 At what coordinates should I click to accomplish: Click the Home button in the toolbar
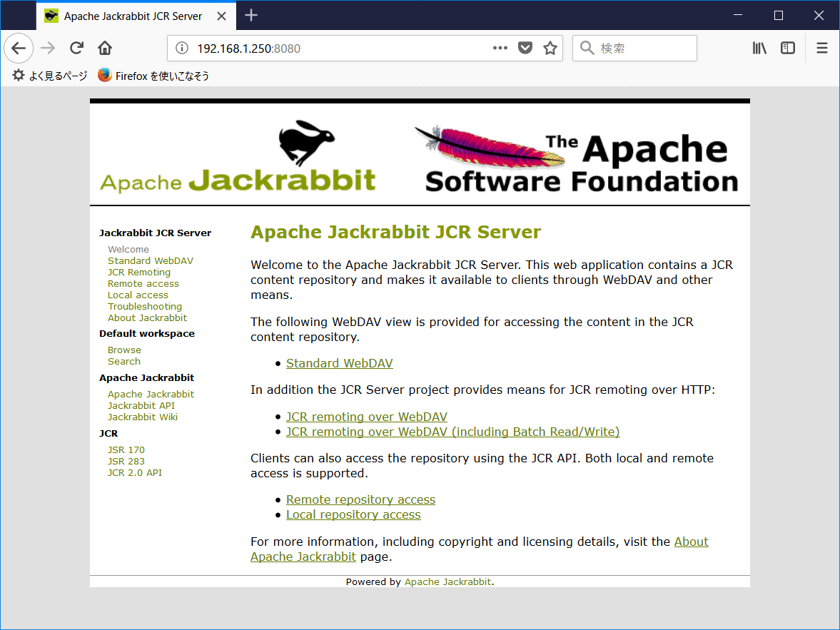103,48
